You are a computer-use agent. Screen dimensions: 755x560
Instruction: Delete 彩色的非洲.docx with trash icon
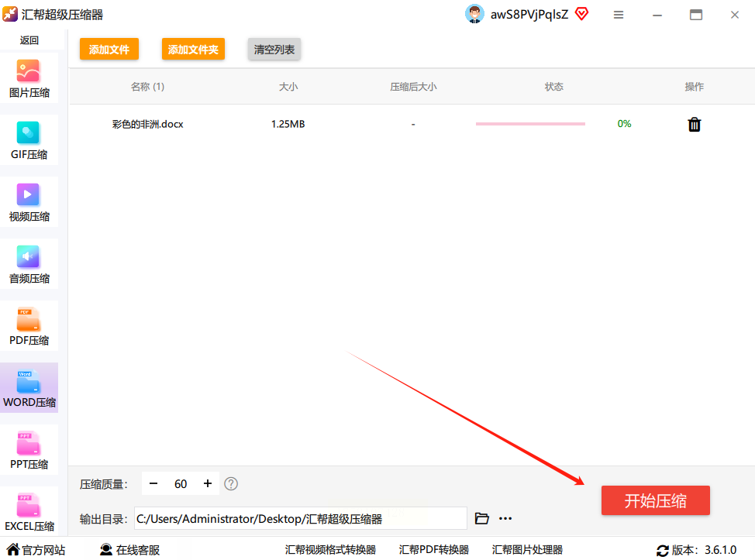(x=694, y=124)
